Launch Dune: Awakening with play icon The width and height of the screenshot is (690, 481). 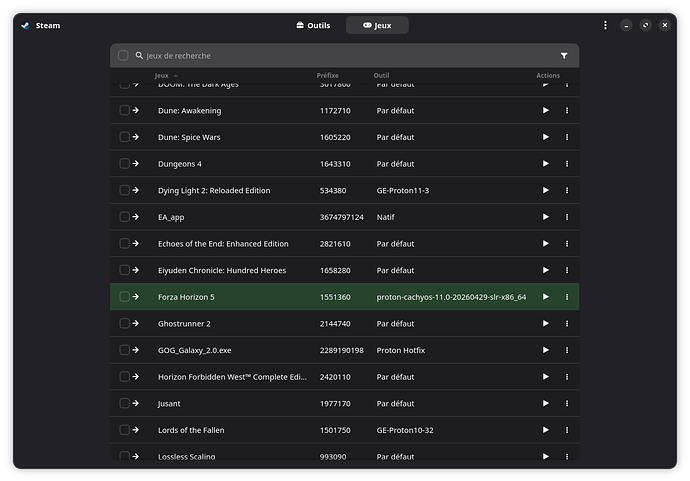pos(545,110)
